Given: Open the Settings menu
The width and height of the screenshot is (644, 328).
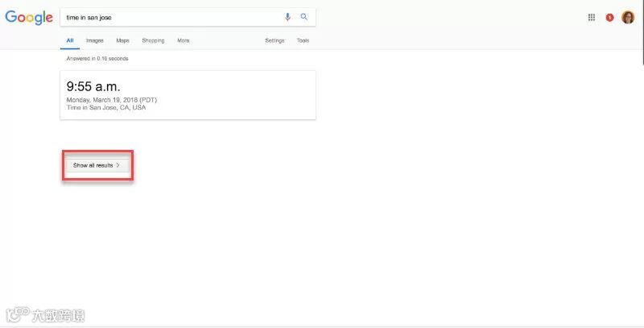Looking at the screenshot, I should [275, 40].
